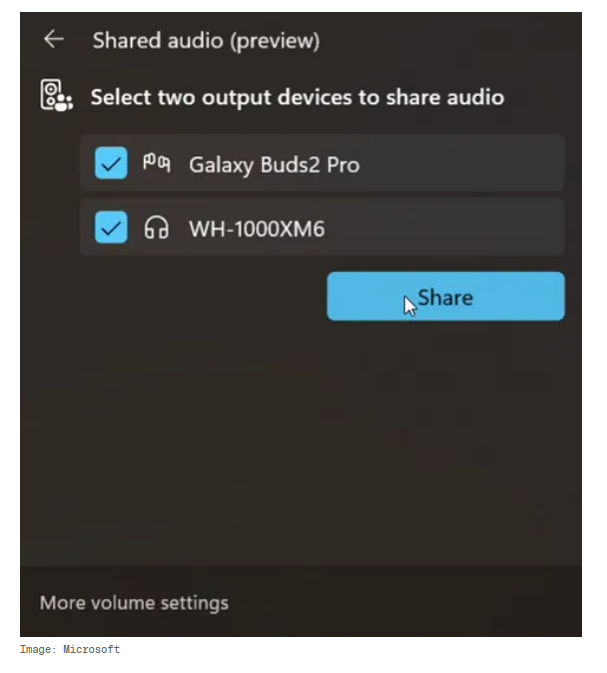Click the blue Share button
This screenshot has width=607, height=673.
[446, 297]
